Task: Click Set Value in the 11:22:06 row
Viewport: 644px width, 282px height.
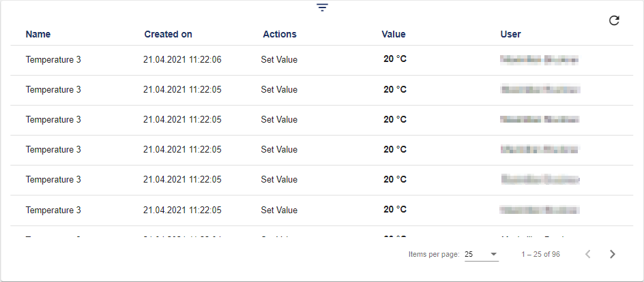Action: point(279,60)
